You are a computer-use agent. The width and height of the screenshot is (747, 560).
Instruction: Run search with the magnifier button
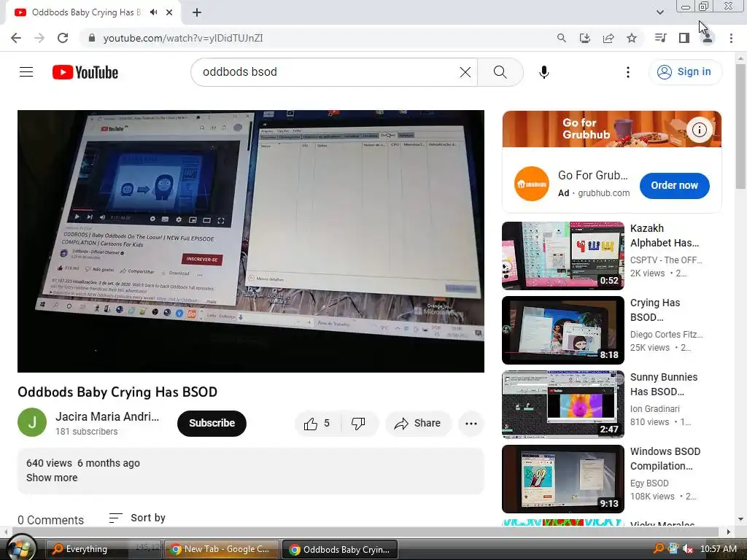point(500,72)
